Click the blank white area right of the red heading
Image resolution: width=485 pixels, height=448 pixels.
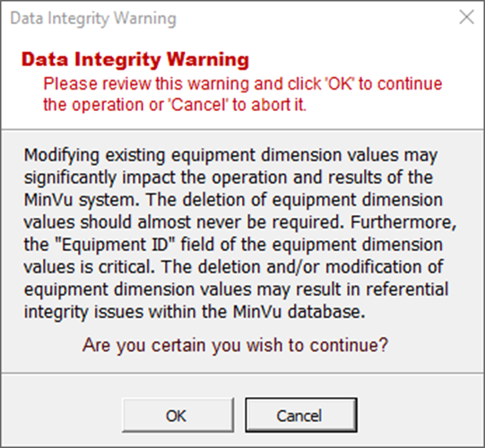(x=365, y=59)
